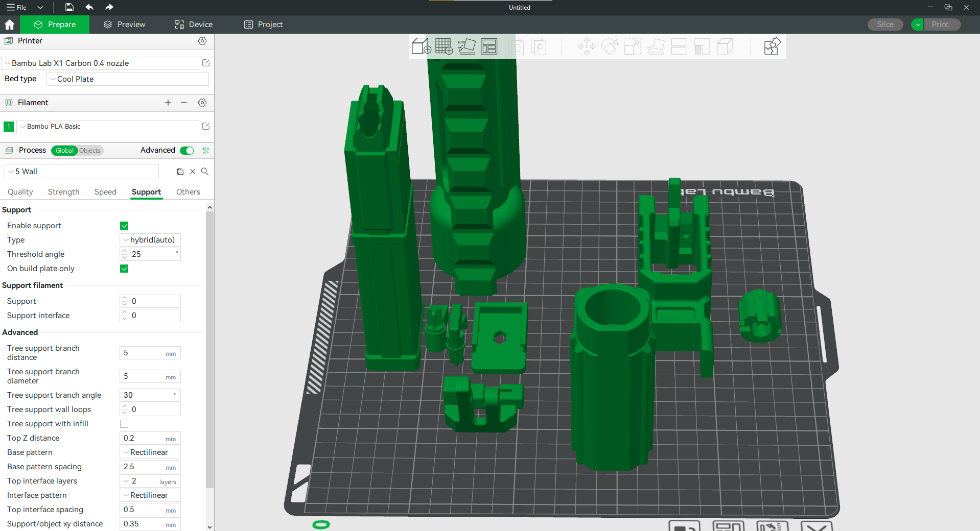The height and width of the screenshot is (531, 980).
Task: Click the Print button
Action: click(x=942, y=25)
